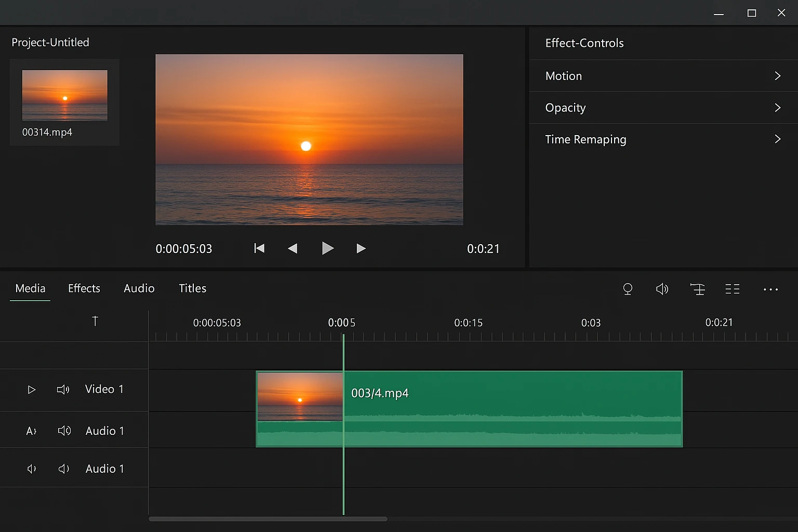Open the Titles tab
This screenshot has height=532, width=798.
point(192,288)
